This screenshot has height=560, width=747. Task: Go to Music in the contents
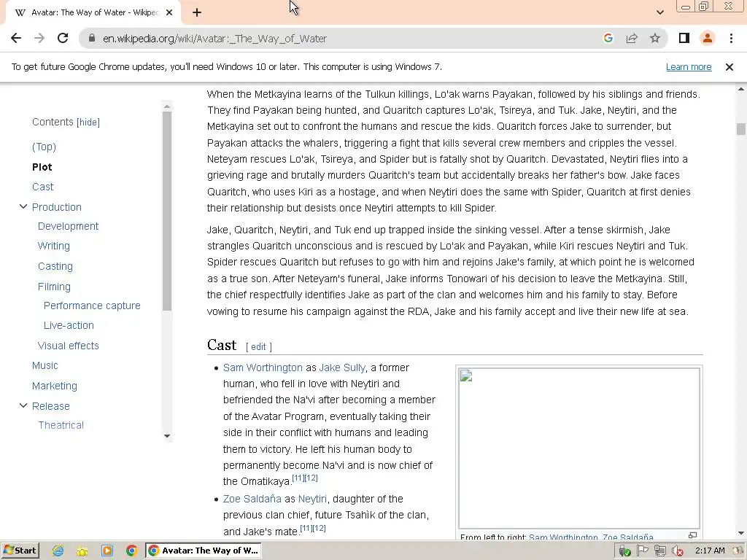(44, 366)
